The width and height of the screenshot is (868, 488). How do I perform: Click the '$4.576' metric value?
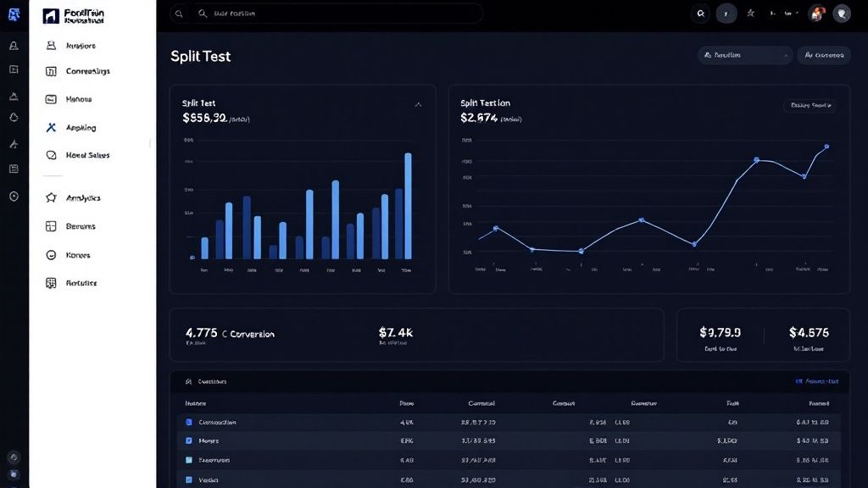click(x=809, y=332)
